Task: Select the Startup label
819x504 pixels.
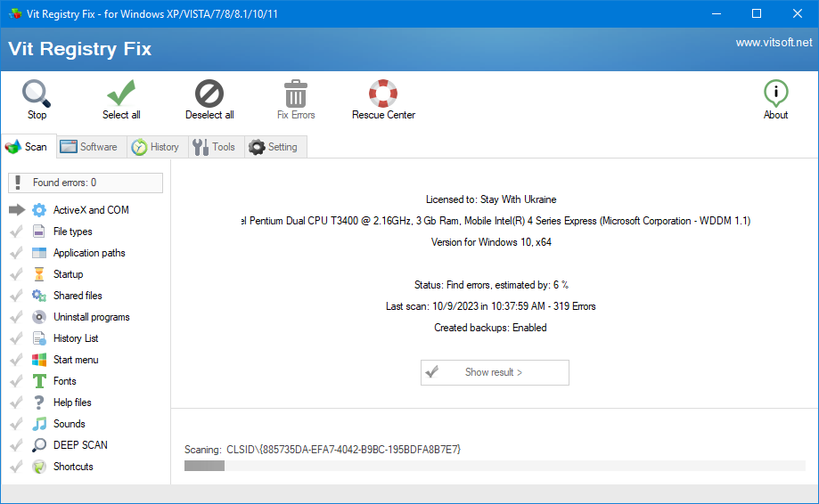Action: coord(68,274)
